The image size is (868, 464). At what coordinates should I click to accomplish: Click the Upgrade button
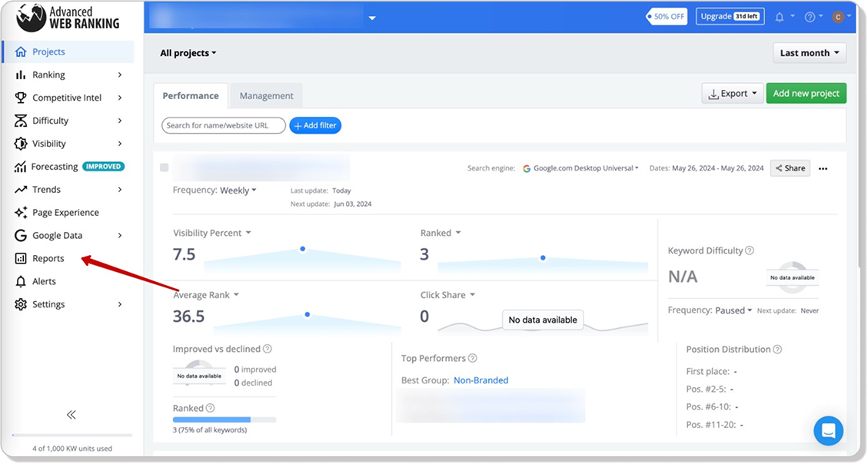[730, 17]
